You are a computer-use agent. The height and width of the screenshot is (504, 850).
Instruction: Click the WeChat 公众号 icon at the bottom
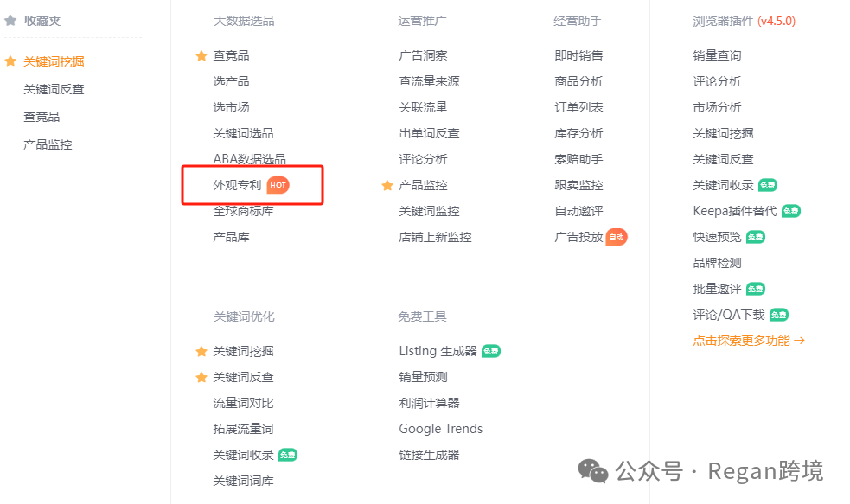click(593, 472)
